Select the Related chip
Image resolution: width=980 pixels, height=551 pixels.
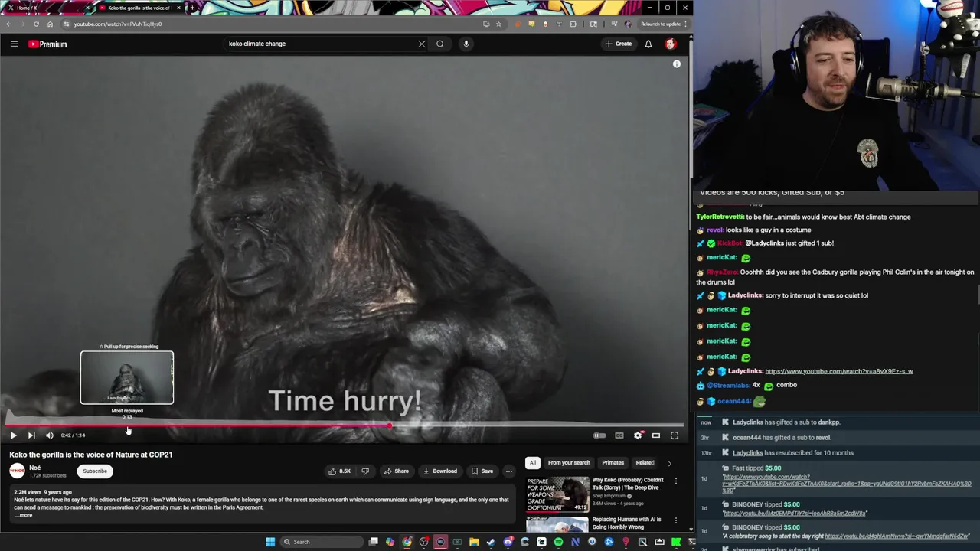645,462
